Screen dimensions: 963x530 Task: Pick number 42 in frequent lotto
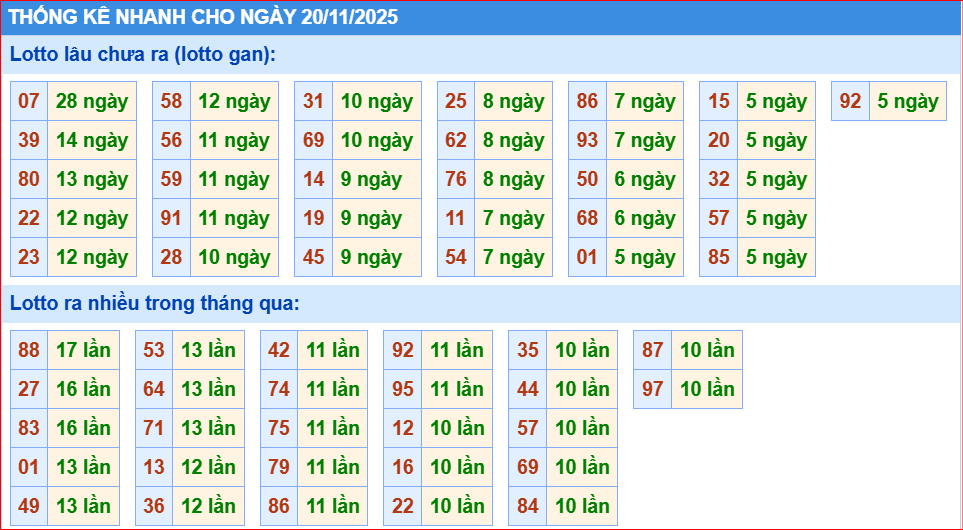279,351
